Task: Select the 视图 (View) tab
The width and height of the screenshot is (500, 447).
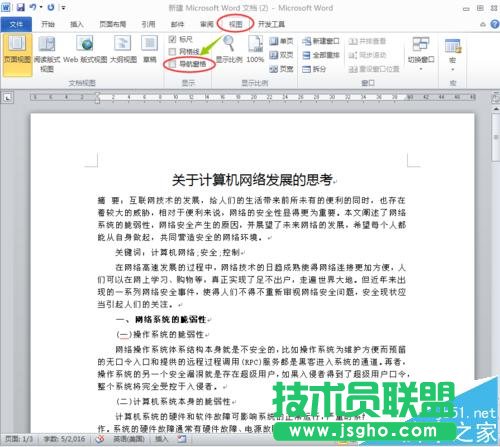Action: click(235, 24)
